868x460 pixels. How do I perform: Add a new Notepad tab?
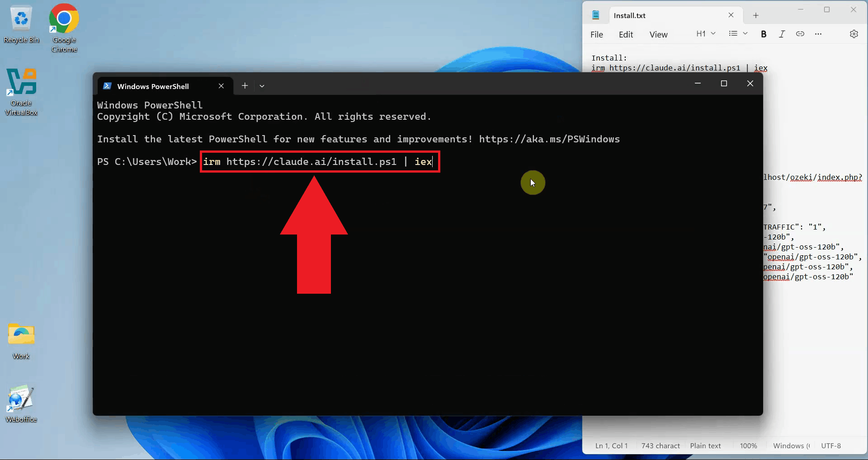(755, 15)
